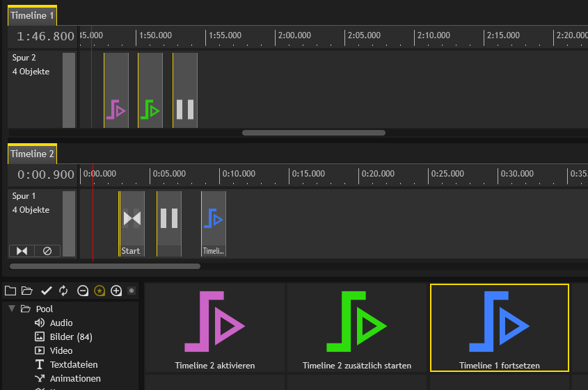Click the horizontal scrollbar of Timeline 1

coord(313,132)
